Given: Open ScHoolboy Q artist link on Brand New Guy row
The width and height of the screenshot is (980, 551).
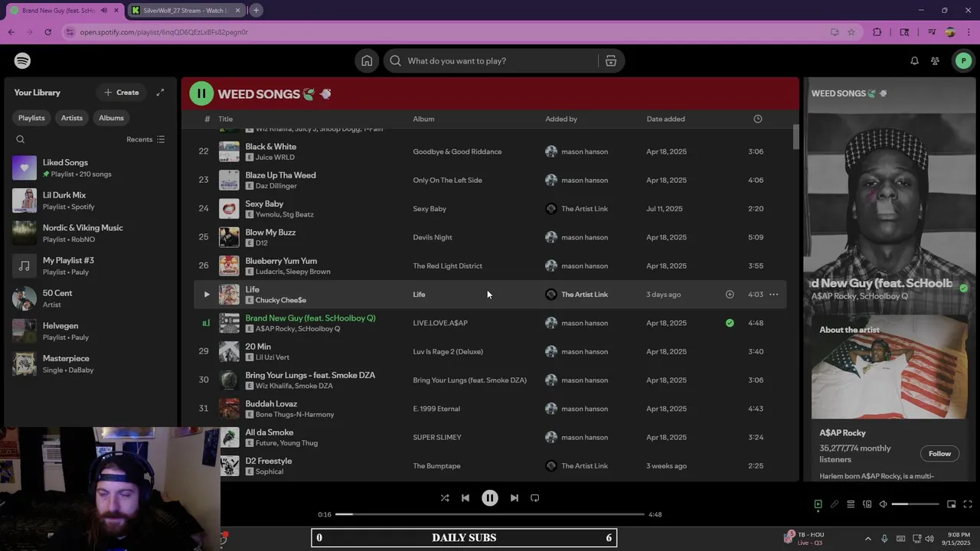Looking at the screenshot, I should coord(318,328).
